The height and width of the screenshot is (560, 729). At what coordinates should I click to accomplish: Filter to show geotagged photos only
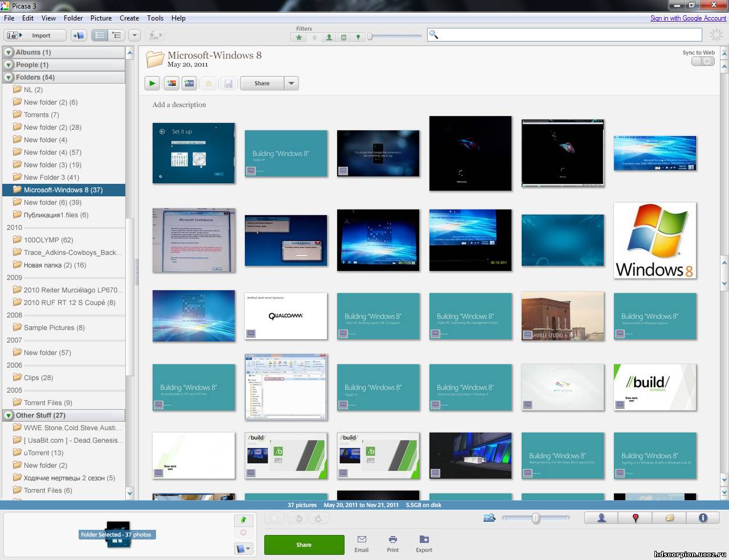click(358, 37)
